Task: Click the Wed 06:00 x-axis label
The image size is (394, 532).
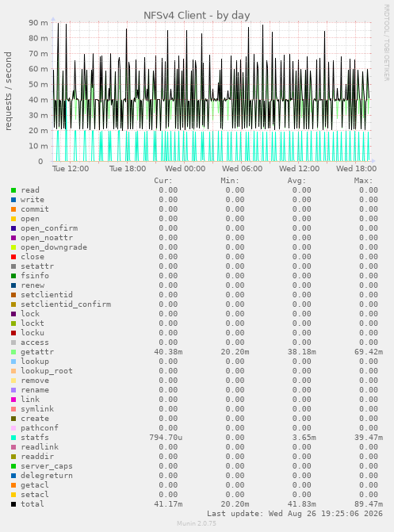Action: pyautogui.click(x=243, y=169)
